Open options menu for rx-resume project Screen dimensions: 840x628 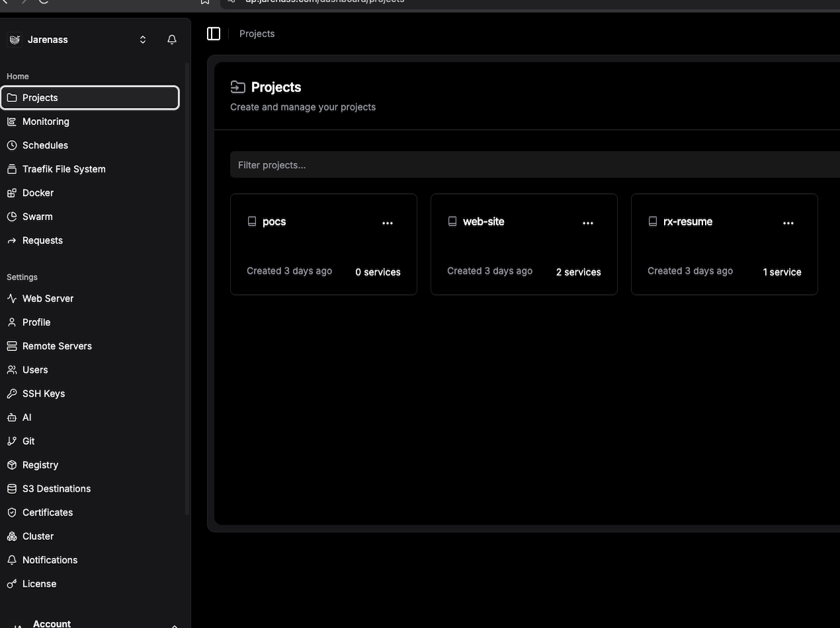coord(788,223)
